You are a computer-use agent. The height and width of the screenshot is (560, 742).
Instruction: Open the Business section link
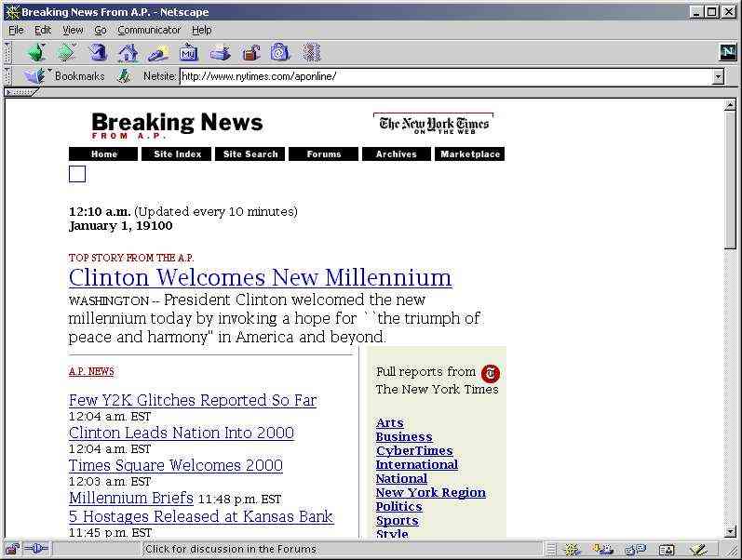[x=404, y=436]
